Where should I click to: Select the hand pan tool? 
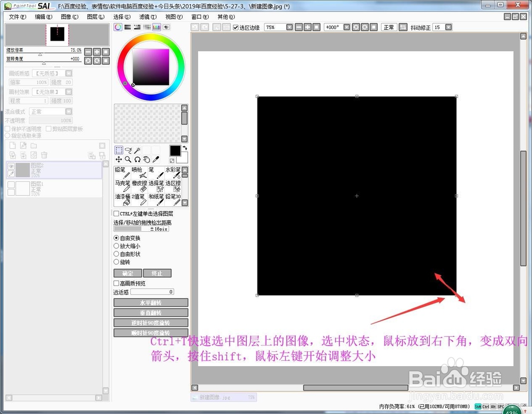(146, 159)
